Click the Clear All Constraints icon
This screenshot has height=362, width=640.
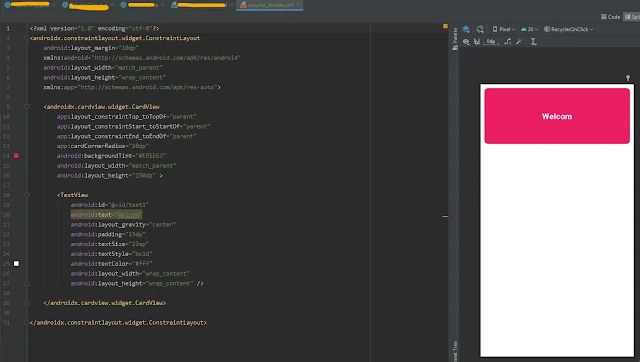508,42
